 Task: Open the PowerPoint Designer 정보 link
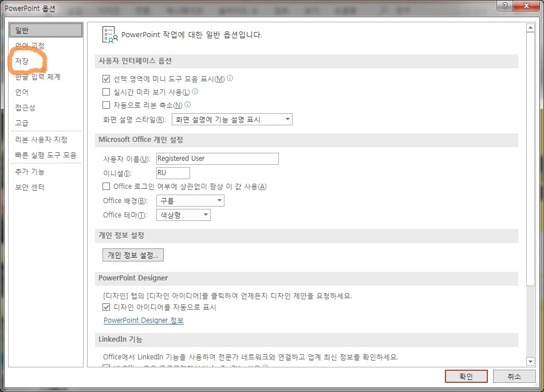coord(144,320)
